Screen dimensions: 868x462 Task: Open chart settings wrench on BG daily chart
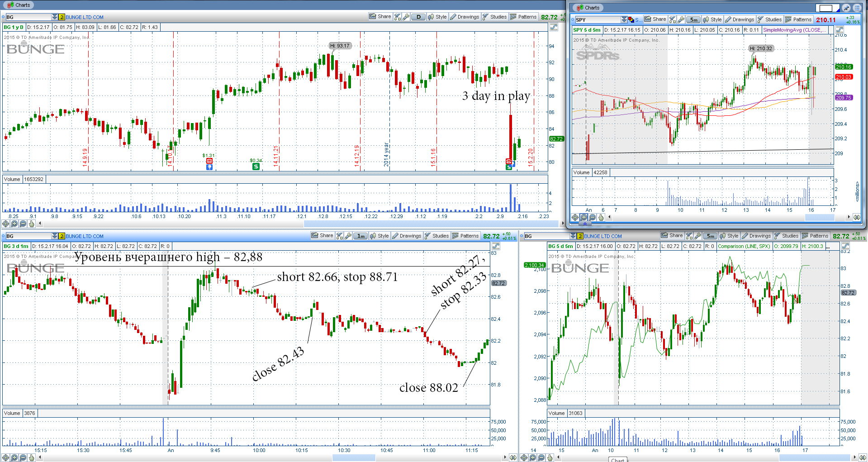pyautogui.click(x=406, y=17)
